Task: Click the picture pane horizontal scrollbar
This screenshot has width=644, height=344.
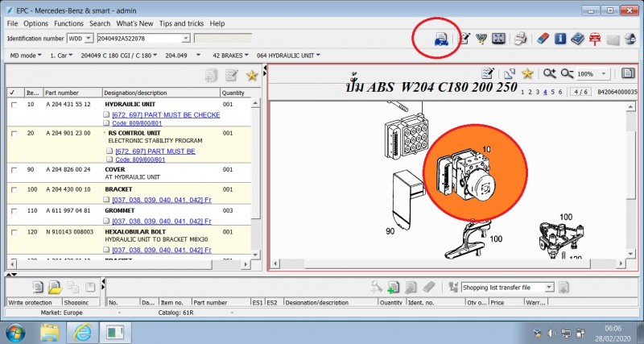Action: pyautogui.click(x=448, y=263)
